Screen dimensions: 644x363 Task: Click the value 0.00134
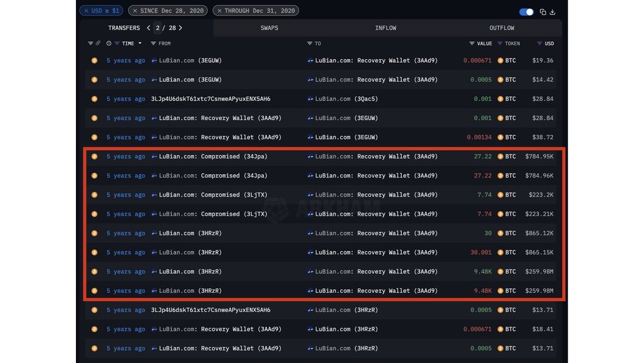479,138
